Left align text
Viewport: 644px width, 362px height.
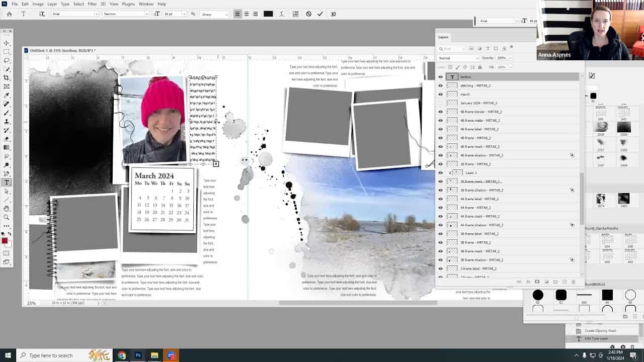(x=237, y=14)
